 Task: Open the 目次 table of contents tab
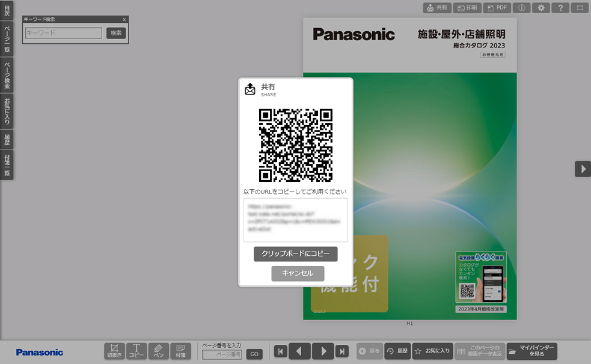pyautogui.click(x=7, y=11)
